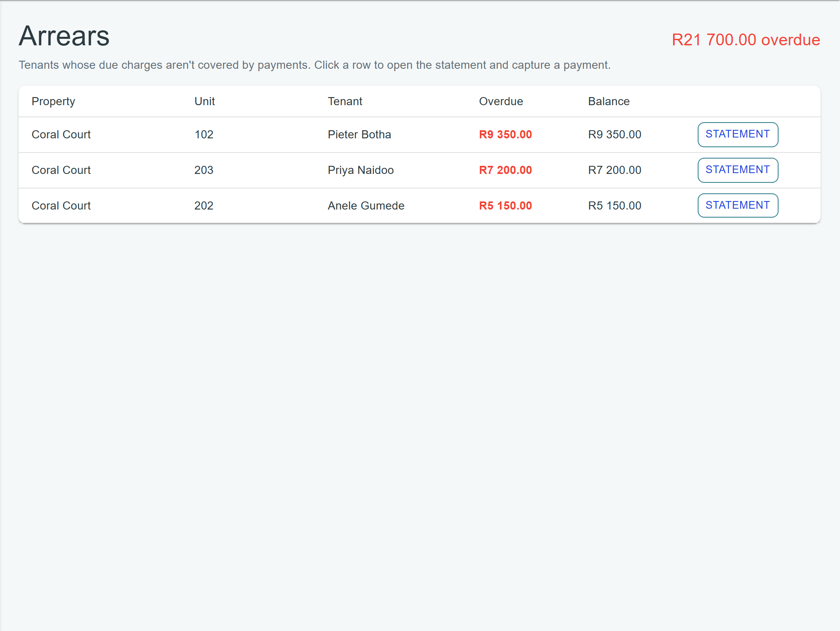840x631 pixels.
Task: Click Coral Court in unit 102 row
Action: 61,134
